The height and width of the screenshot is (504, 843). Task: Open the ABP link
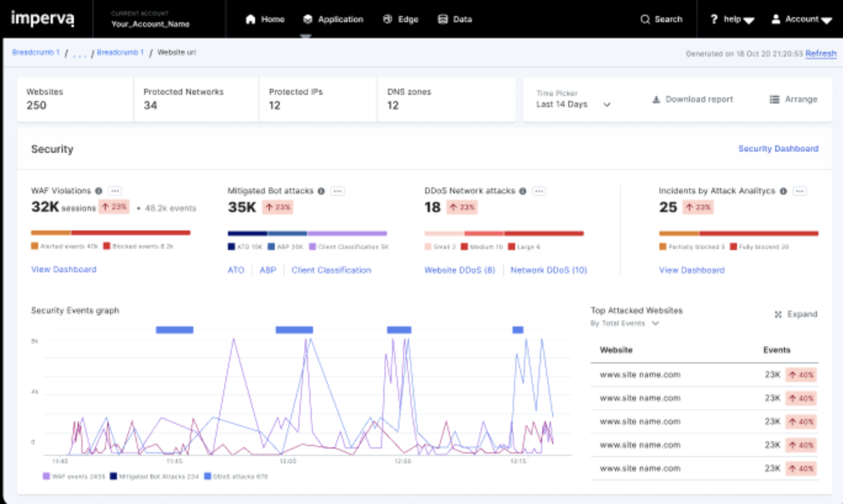268,270
